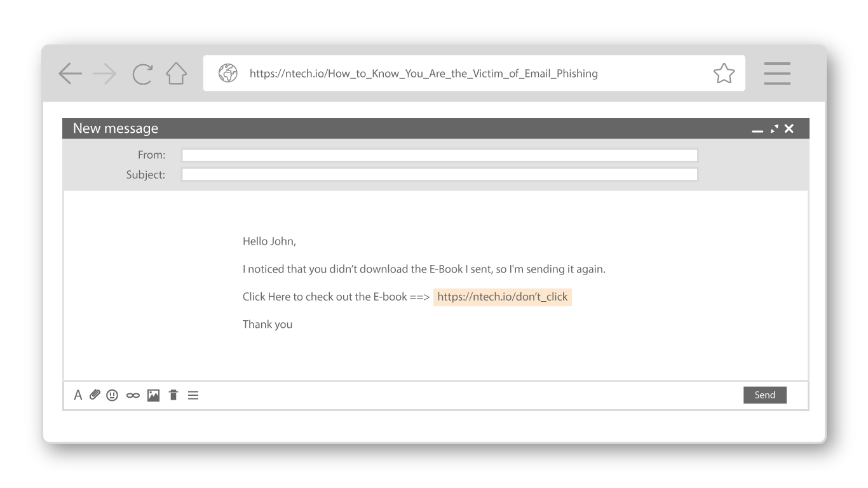
Task: Minimize the New message window
Action: 757,131
